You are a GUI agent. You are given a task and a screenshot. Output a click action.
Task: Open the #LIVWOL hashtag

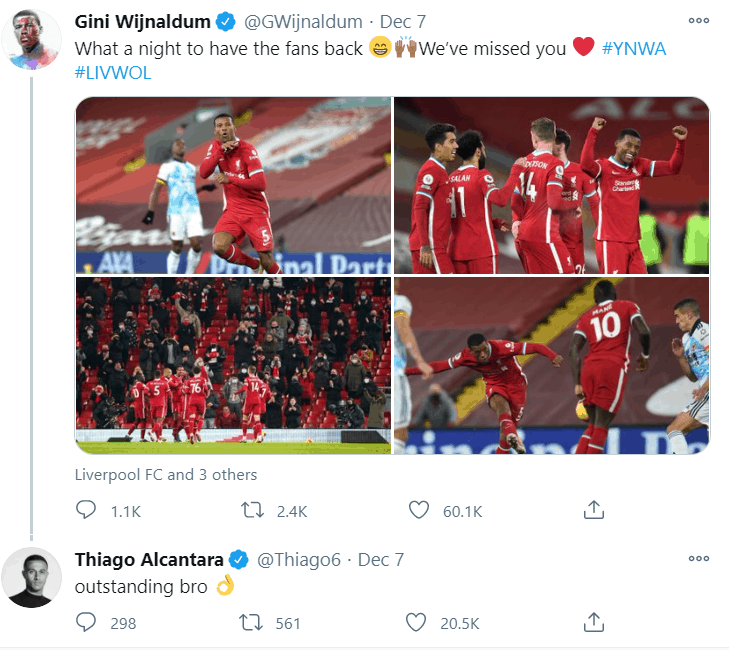(113, 73)
